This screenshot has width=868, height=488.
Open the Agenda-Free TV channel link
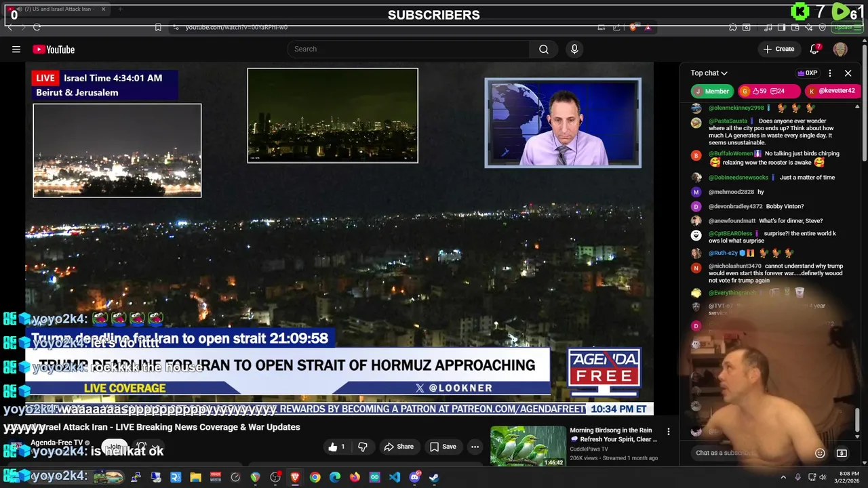(56, 443)
